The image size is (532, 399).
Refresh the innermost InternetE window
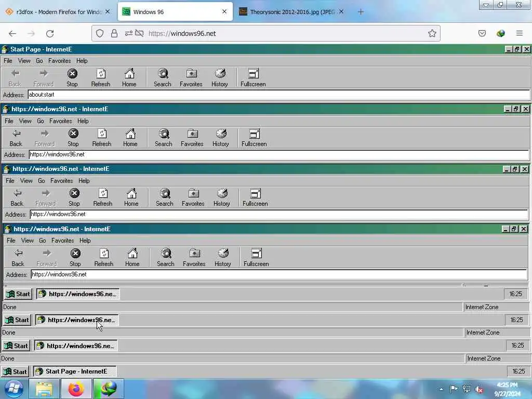(104, 258)
